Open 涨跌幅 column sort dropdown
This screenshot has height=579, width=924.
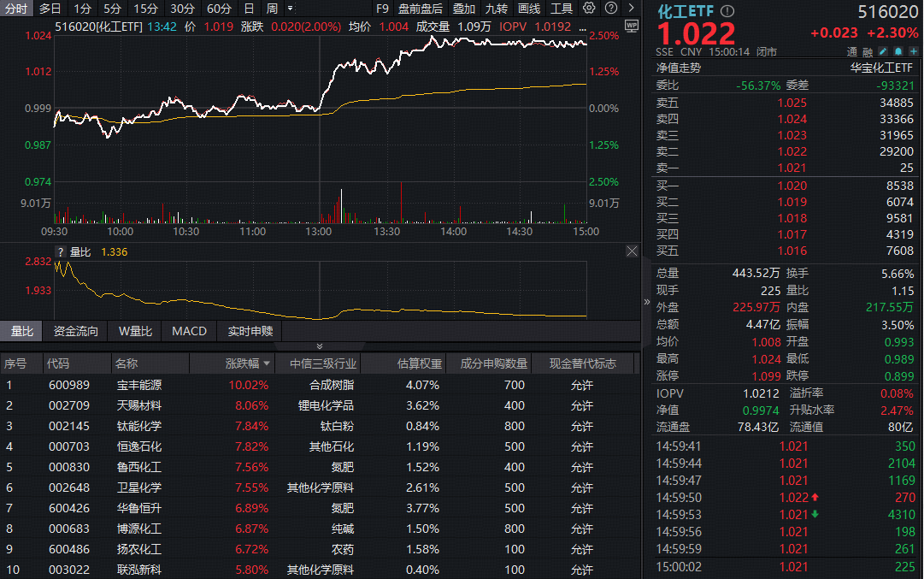[267, 363]
